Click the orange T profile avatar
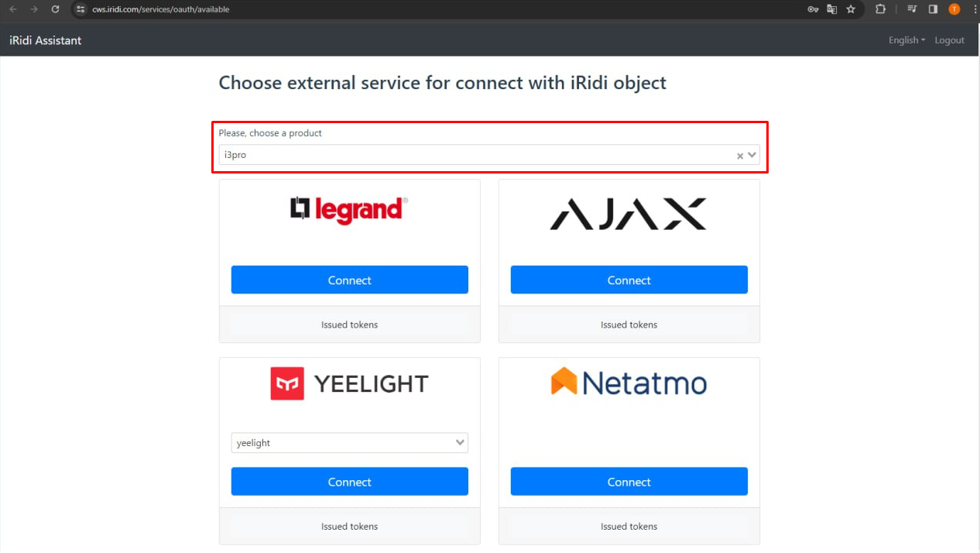The width and height of the screenshot is (980, 553). [954, 9]
